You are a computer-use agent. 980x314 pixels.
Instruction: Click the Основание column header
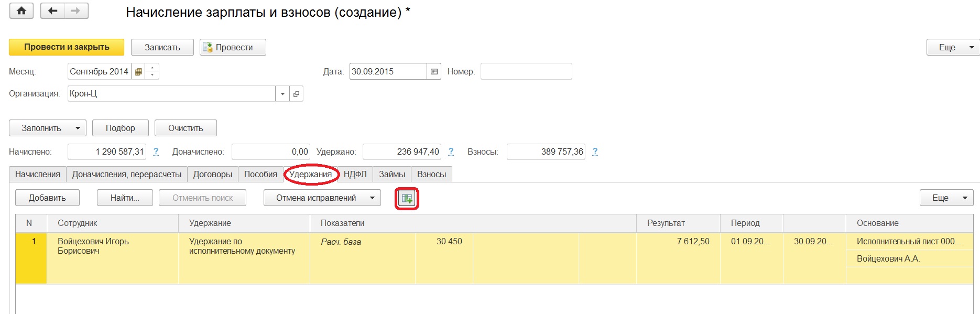point(910,223)
